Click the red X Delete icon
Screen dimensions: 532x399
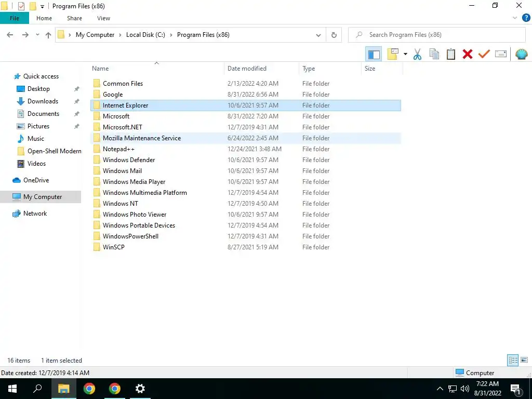pyautogui.click(x=467, y=54)
